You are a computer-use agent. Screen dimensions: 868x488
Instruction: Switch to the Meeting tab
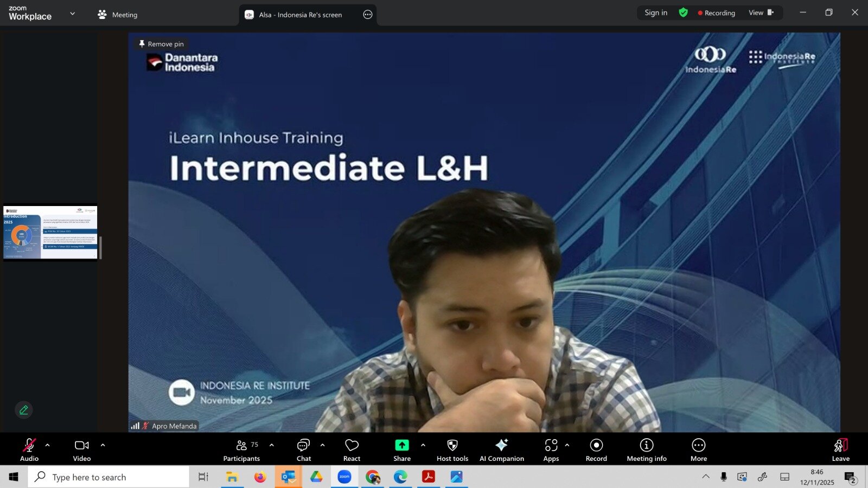(x=118, y=15)
